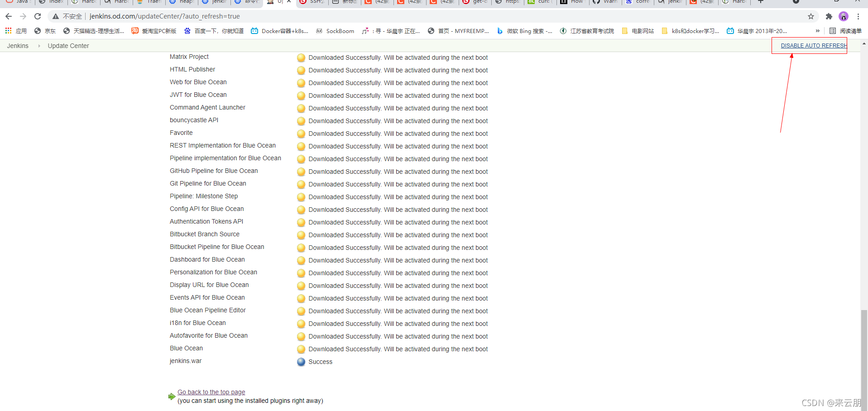868x411 pixels.
Task: Click the blue Success ball for jenkins.war
Action: click(x=301, y=362)
